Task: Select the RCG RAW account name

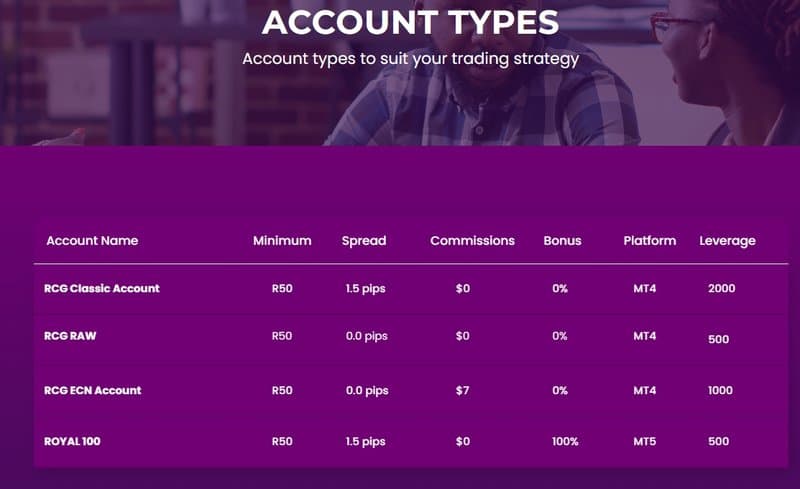Action: pyautogui.click(x=70, y=336)
